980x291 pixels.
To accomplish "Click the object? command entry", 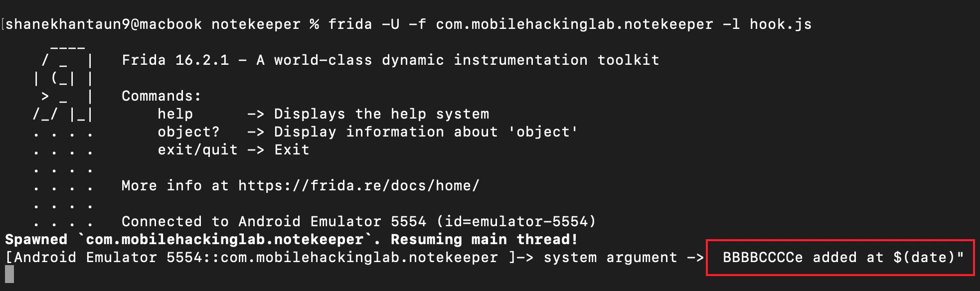I will tap(188, 132).
